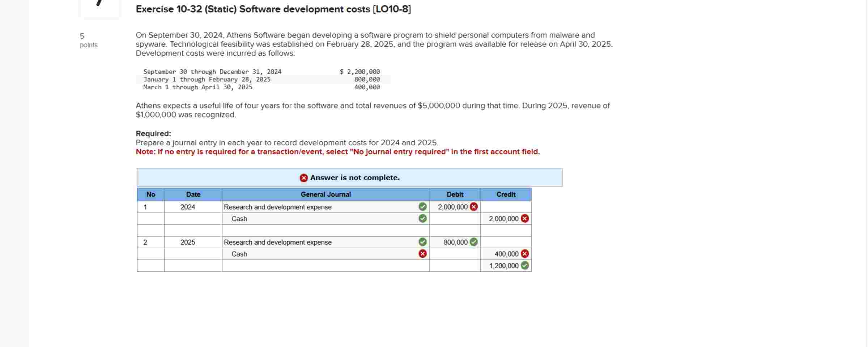Click the red X beside the 2,000,000 debit
The height and width of the screenshot is (347, 868).
click(474, 207)
